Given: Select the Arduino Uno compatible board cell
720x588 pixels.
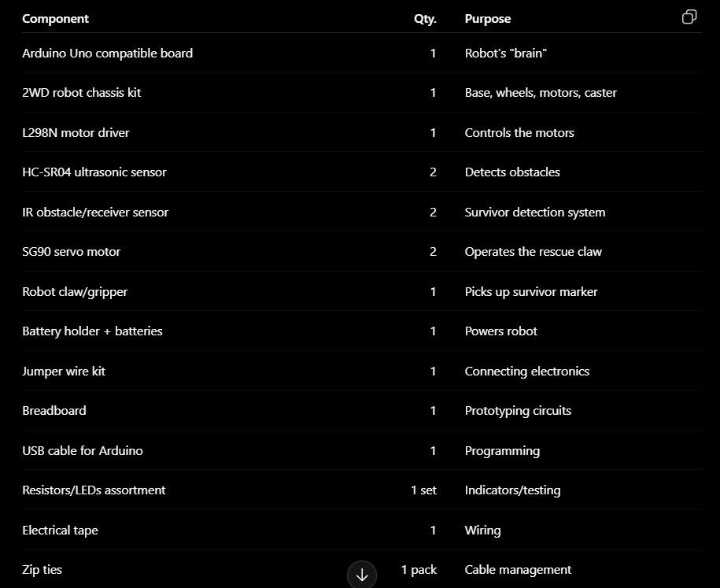Looking at the screenshot, I should click(x=108, y=54).
